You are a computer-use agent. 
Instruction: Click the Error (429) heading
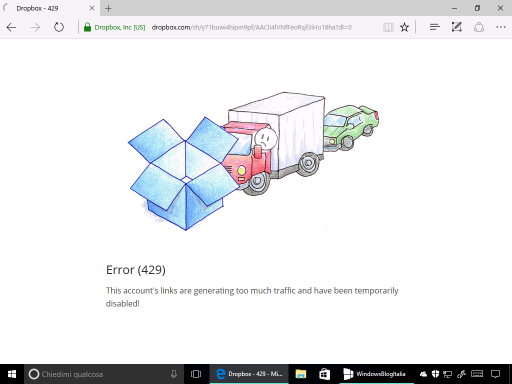tap(136, 270)
